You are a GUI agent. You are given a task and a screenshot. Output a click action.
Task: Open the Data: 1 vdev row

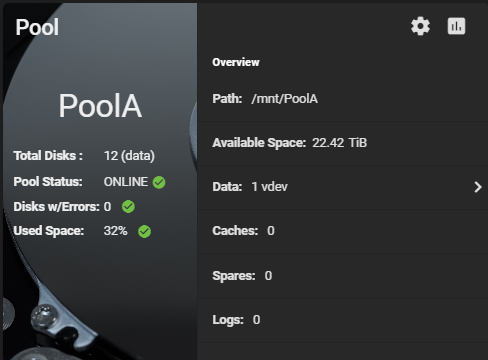[343, 187]
